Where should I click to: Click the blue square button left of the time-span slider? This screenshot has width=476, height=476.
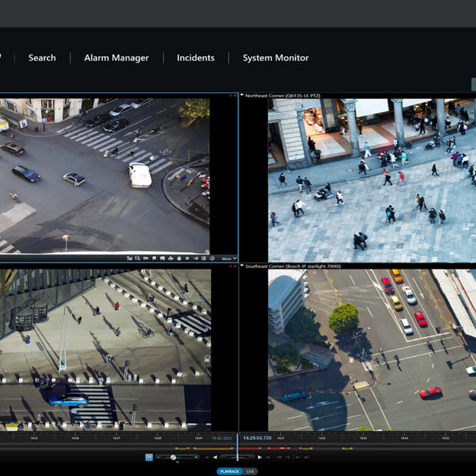pyautogui.click(x=149, y=457)
